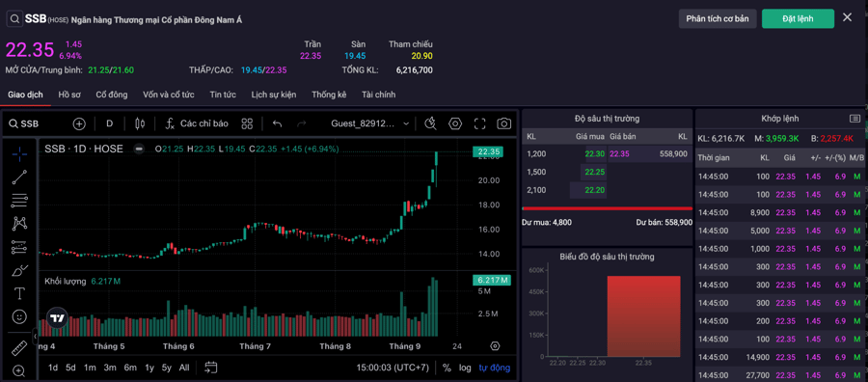Screen dimensions: 868x382
Task: Open time axis settings gear icon
Action: pos(495,346)
